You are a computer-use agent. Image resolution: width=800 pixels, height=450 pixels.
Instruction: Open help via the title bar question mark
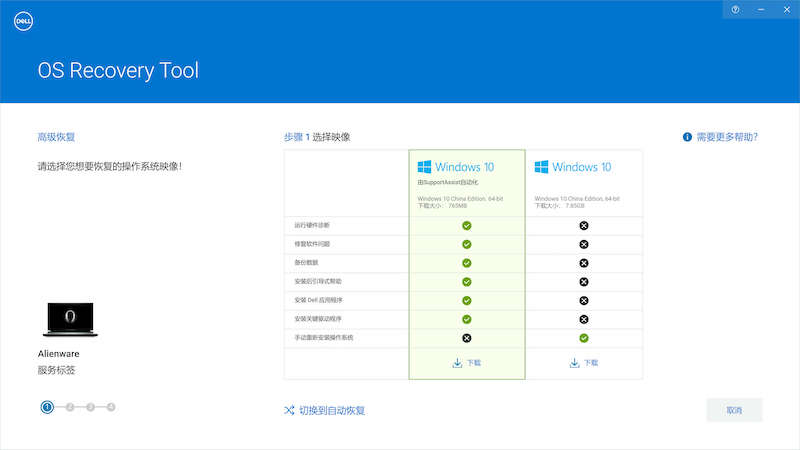(x=735, y=9)
